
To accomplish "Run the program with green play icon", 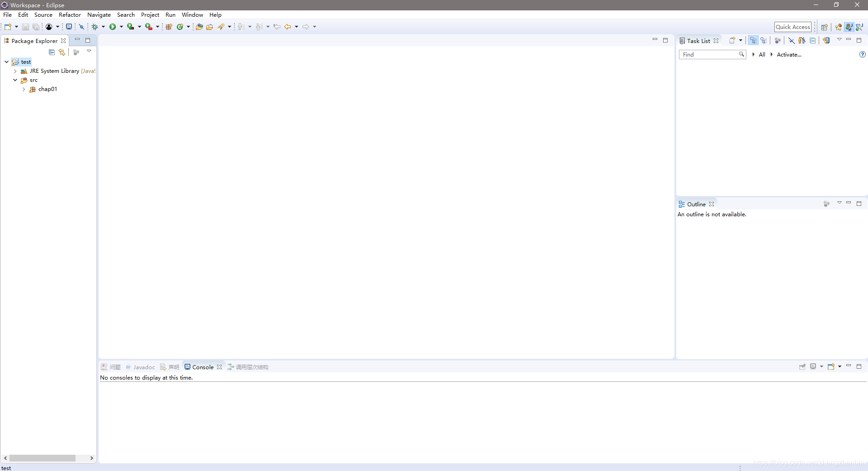I will 113,27.
